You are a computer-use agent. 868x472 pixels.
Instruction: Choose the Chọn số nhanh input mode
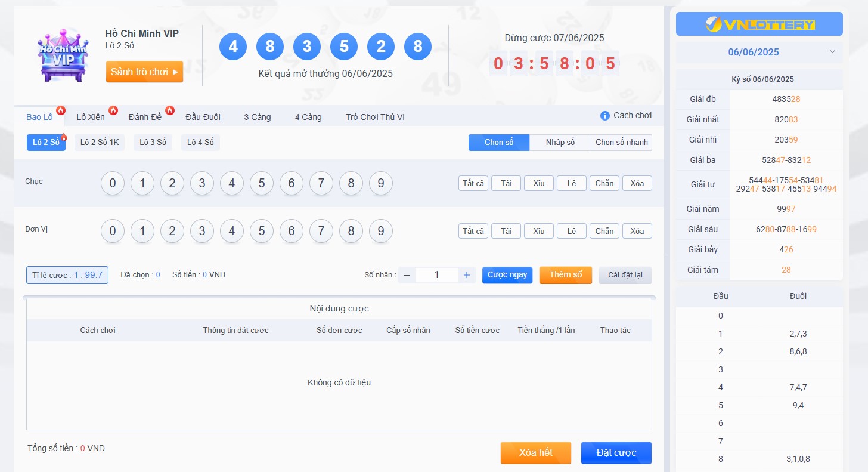(621, 143)
